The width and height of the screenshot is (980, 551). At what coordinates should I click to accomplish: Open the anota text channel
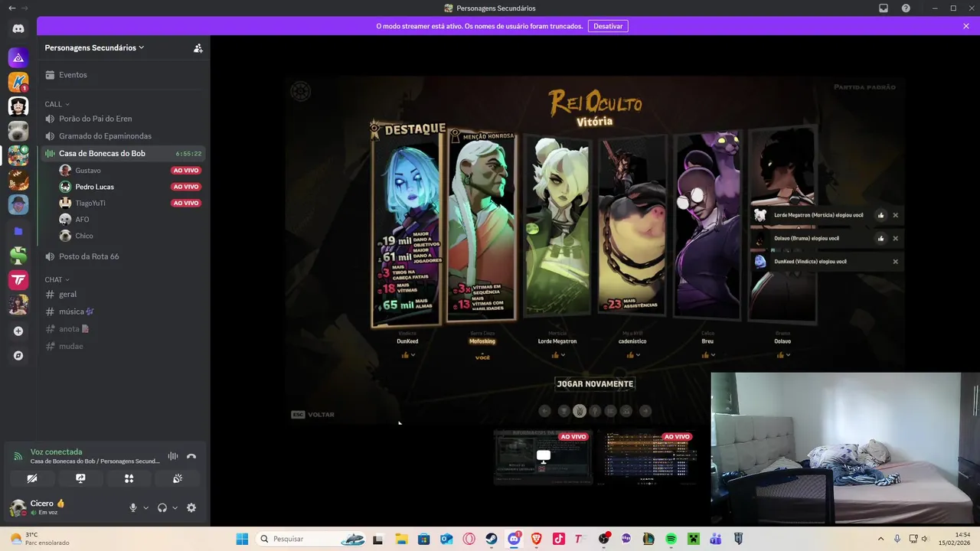124,329
